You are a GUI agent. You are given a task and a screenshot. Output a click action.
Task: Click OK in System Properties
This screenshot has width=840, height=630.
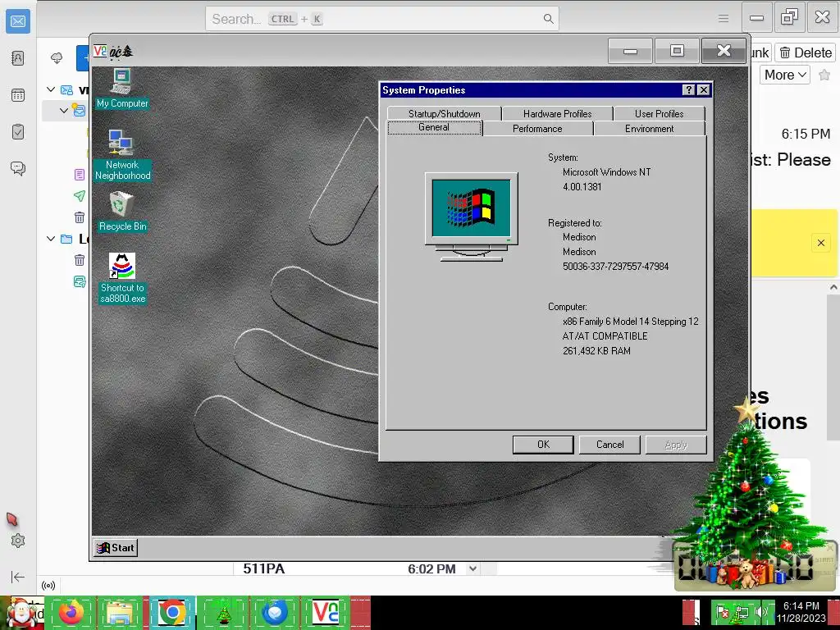click(x=543, y=445)
